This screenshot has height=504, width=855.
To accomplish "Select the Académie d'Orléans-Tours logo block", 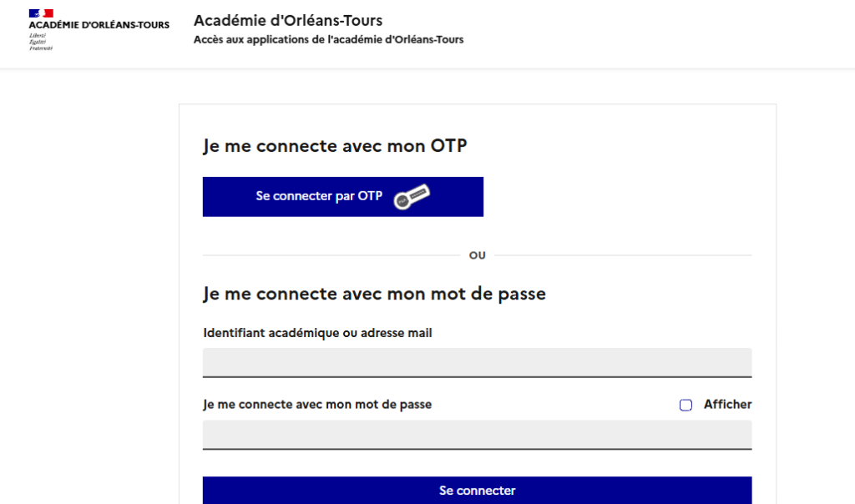I will (98, 25).
